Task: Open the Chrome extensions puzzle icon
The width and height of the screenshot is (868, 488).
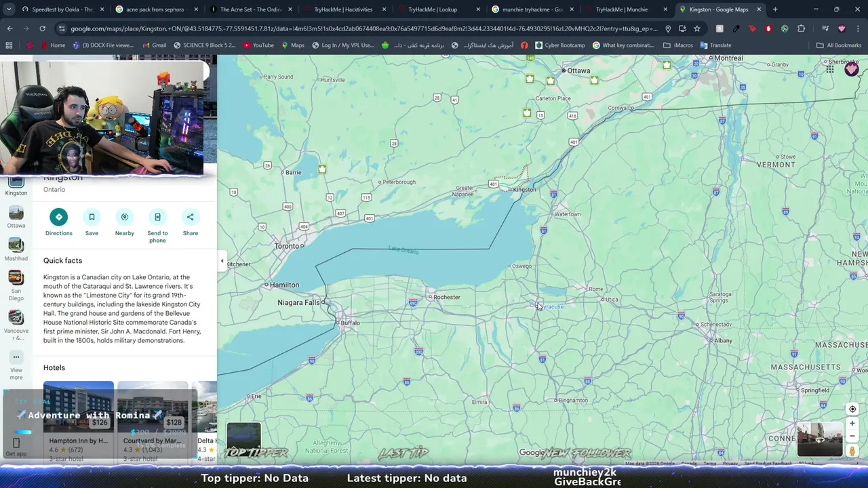Action: [x=802, y=28]
